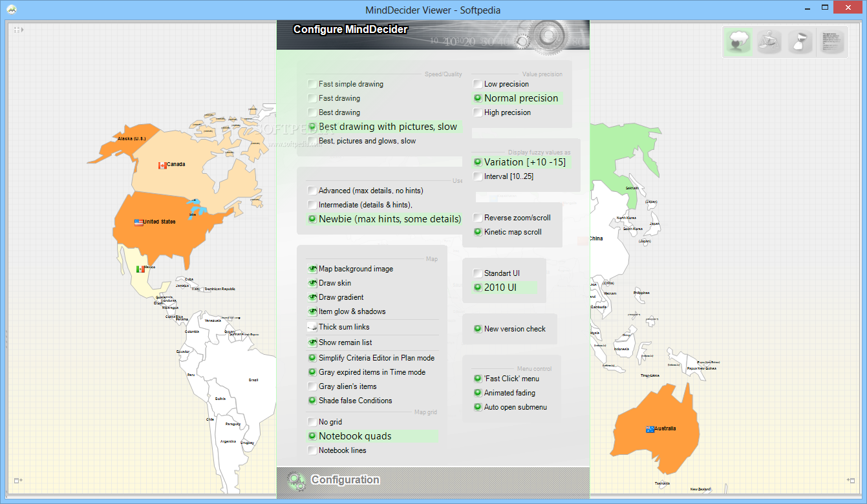Disable Kinetic map scroll
867x504 pixels.
(x=507, y=232)
